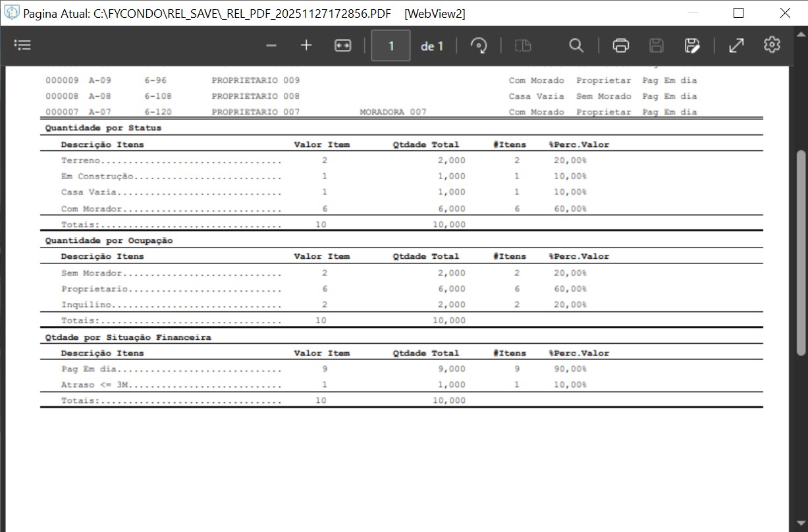Zoom out the PDF document
This screenshot has width=808, height=532.
pos(271,45)
